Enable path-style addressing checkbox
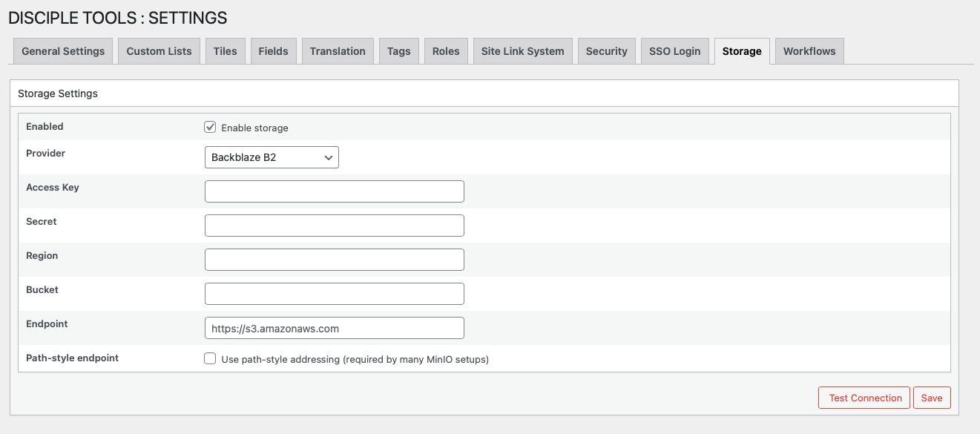 [x=210, y=359]
